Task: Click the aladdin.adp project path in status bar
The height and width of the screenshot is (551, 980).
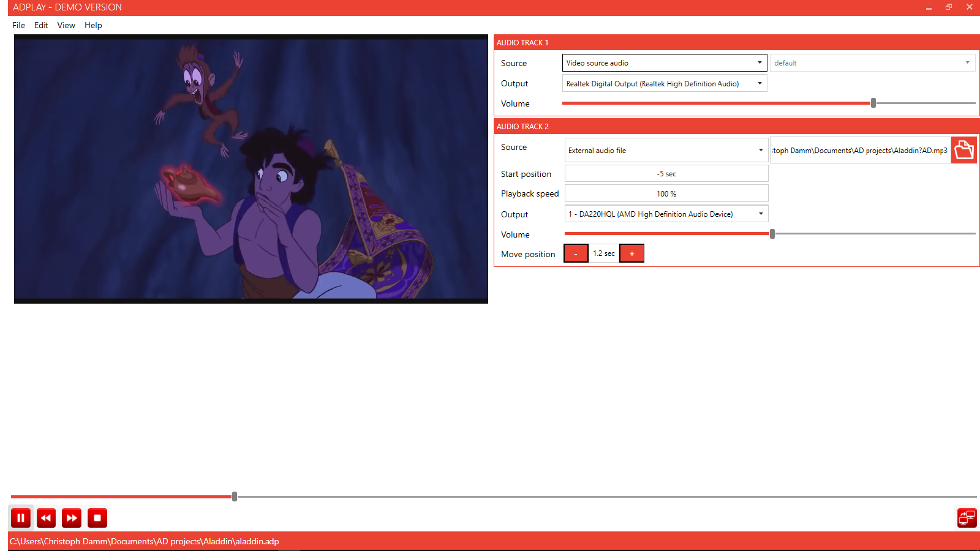Action: pyautogui.click(x=145, y=541)
